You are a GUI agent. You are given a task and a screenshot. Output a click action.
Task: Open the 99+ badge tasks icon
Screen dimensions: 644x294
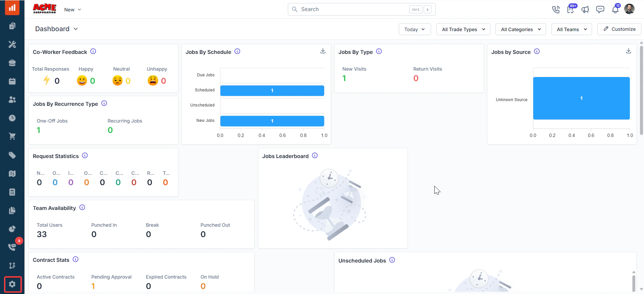pos(571,9)
